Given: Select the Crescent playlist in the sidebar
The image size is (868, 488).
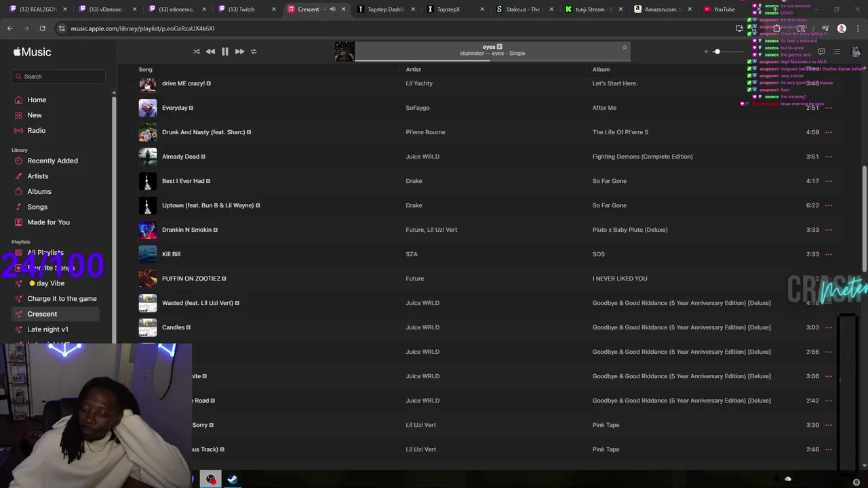Looking at the screenshot, I should click(x=42, y=314).
